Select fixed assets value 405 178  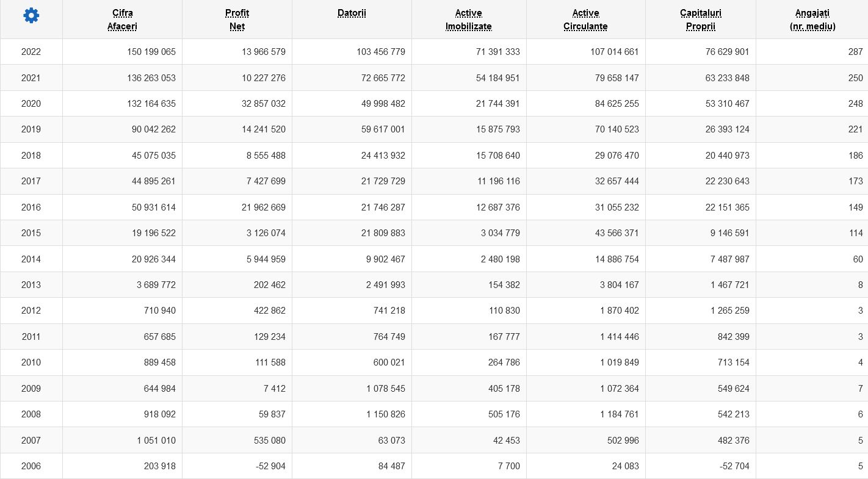pos(504,388)
